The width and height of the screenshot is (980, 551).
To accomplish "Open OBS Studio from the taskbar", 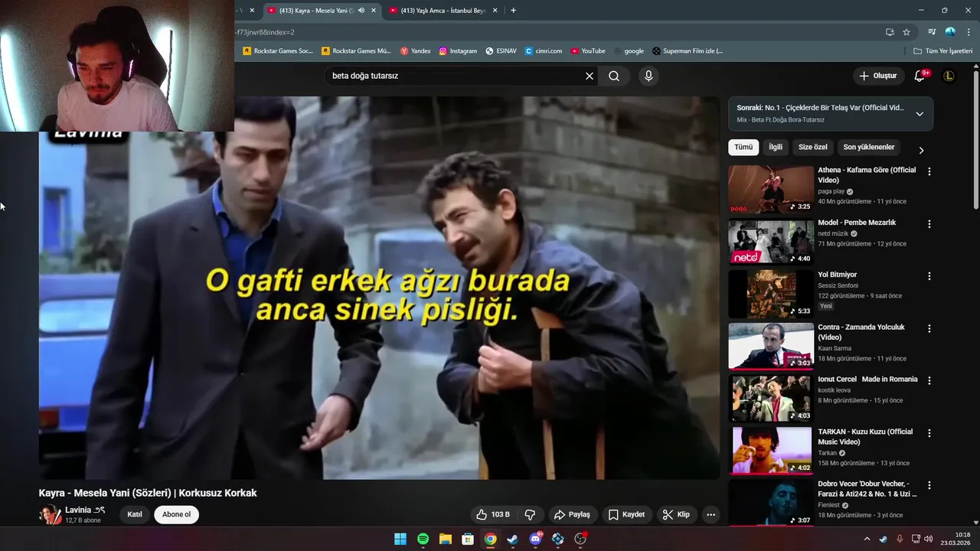I will click(x=580, y=539).
